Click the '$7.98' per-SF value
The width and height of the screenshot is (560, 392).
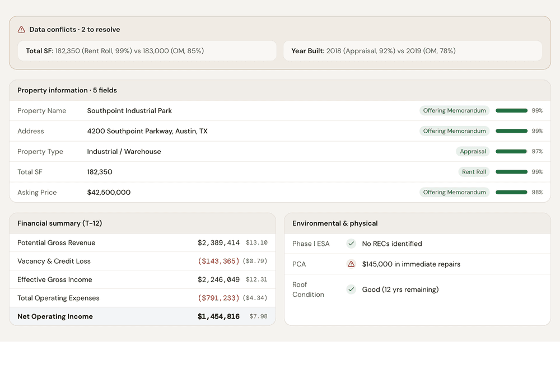click(258, 316)
